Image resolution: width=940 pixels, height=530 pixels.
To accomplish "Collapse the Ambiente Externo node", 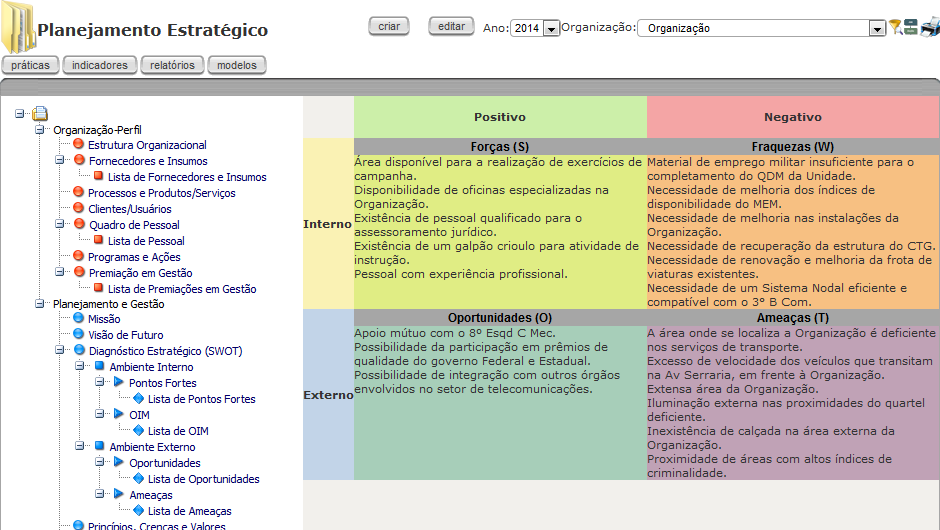I will tap(79, 445).
